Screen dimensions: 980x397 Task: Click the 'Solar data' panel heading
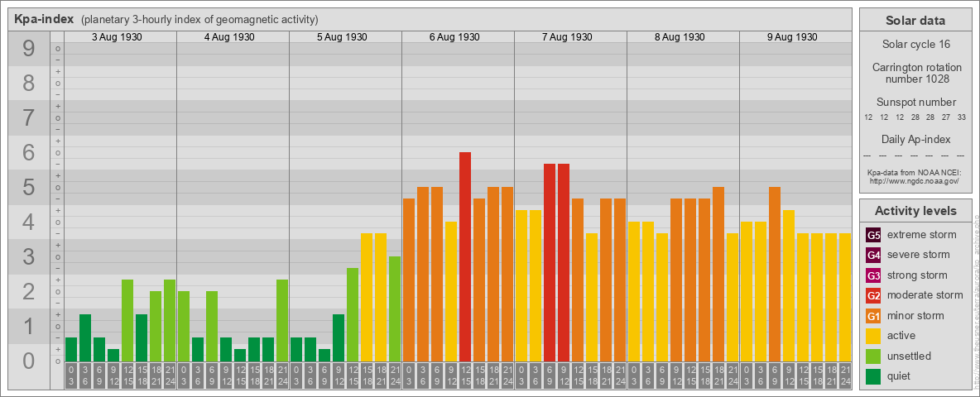pos(915,21)
